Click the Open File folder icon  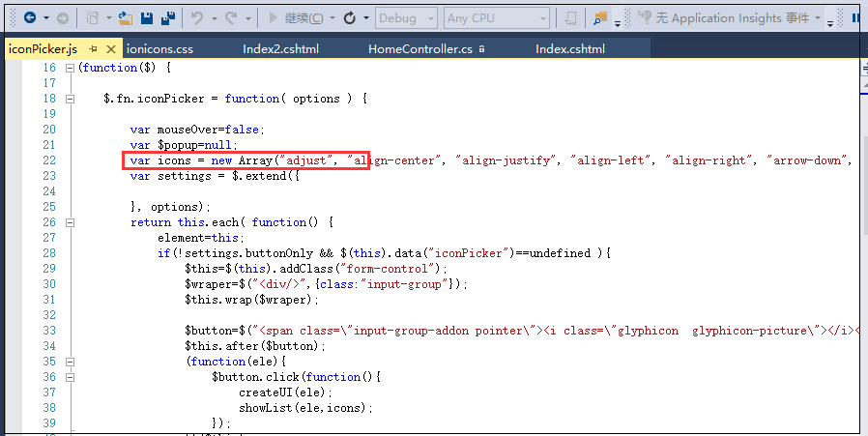point(127,18)
